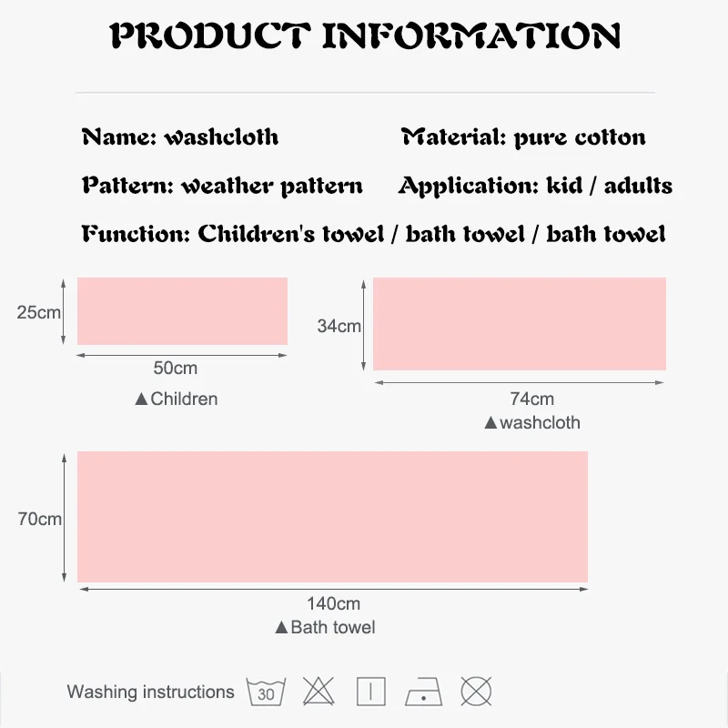This screenshot has height=728, width=728.
Task: Click the PRODUCT INFORMATION heading
Action: [365, 36]
